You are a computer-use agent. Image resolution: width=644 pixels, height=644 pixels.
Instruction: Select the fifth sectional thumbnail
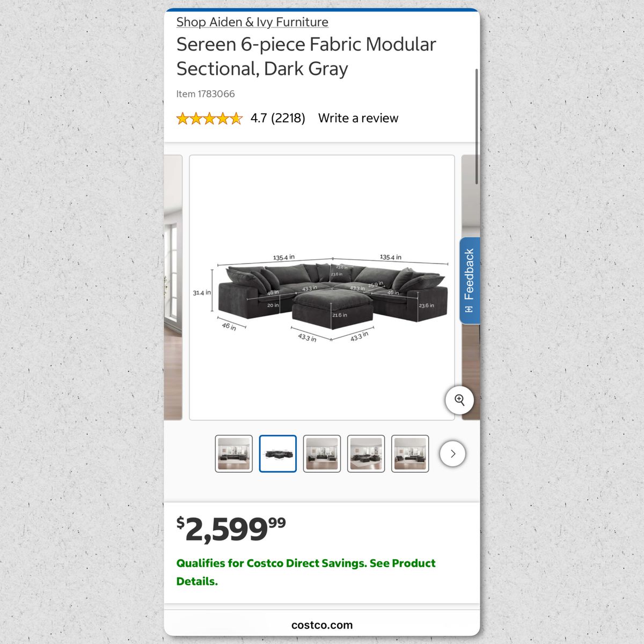pyautogui.click(x=410, y=453)
